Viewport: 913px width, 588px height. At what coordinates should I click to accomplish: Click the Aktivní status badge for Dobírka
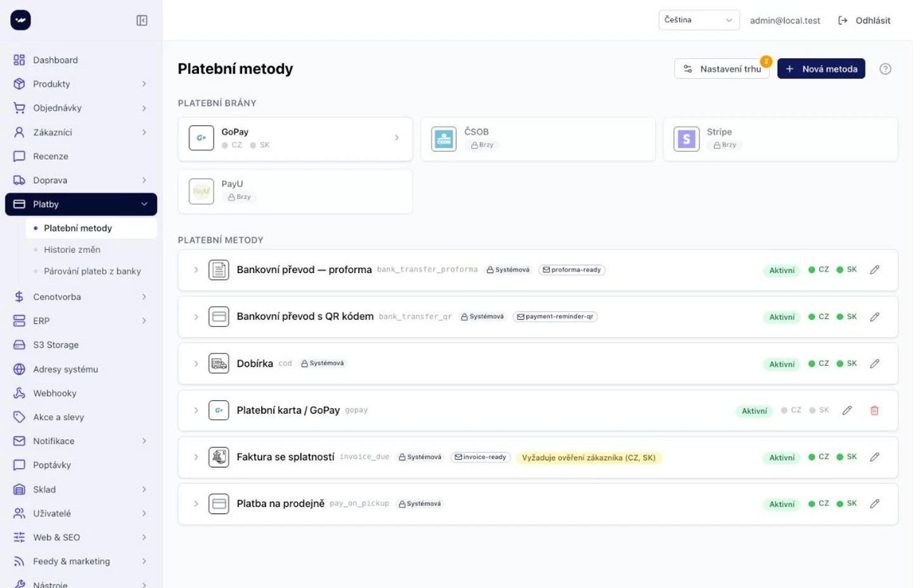click(x=782, y=364)
